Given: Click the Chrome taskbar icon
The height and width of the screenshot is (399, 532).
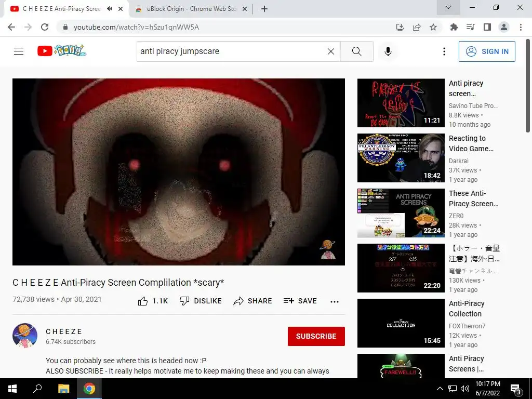Looking at the screenshot, I should point(89,389).
